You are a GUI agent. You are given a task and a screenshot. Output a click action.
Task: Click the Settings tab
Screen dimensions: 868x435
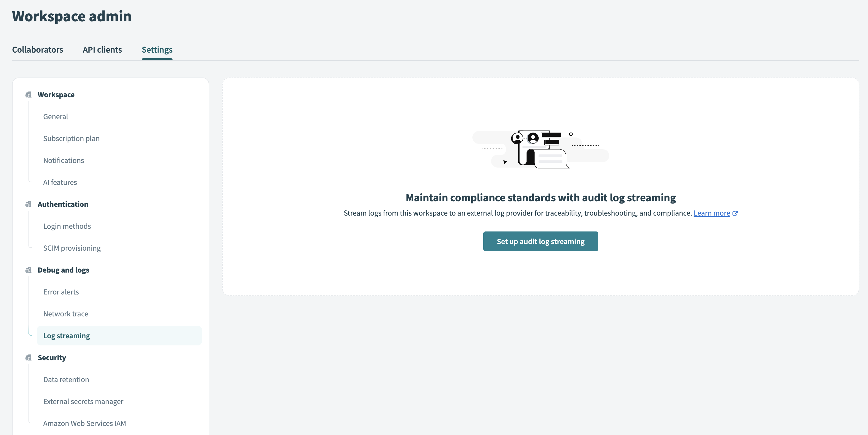[x=157, y=49]
